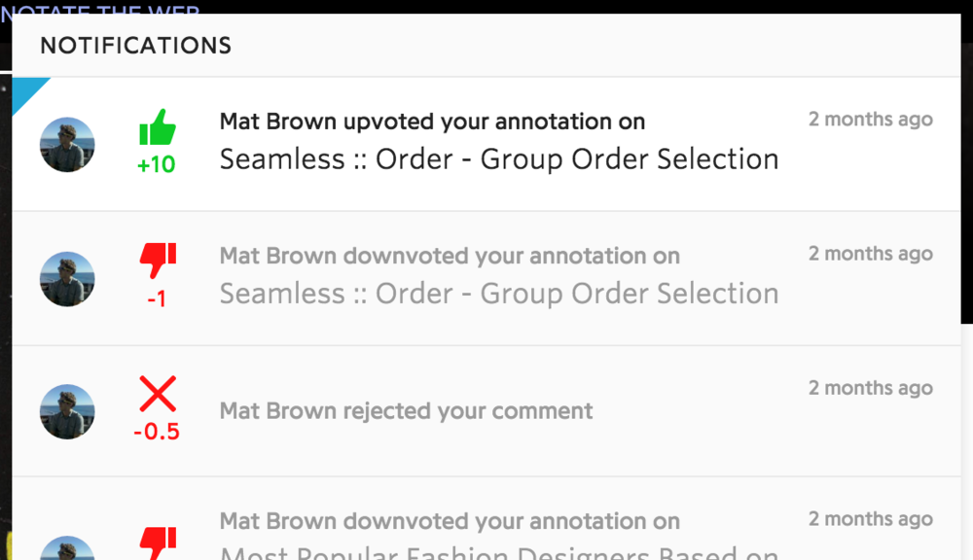
Task: Open Most Popular Fashion Designers annotation link
Action: click(x=499, y=552)
